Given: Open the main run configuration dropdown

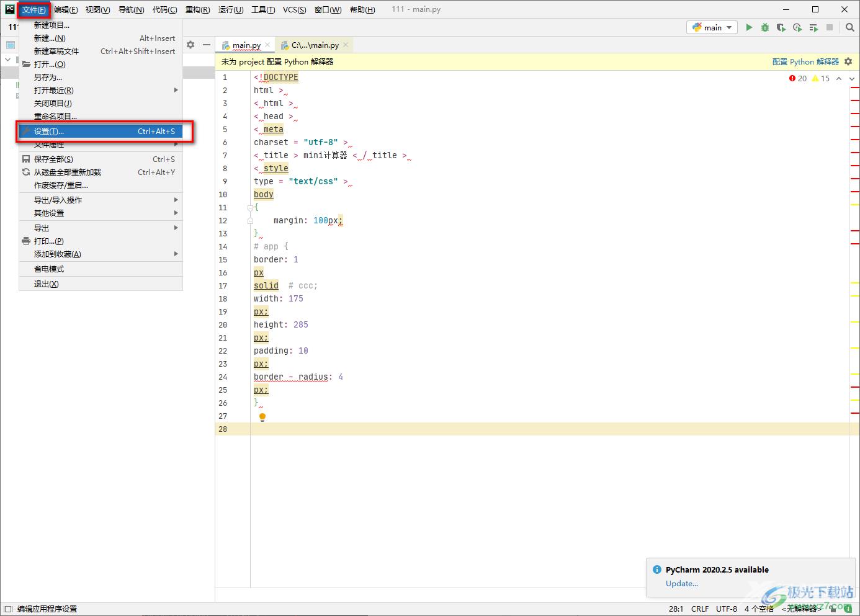Looking at the screenshot, I should pos(712,27).
